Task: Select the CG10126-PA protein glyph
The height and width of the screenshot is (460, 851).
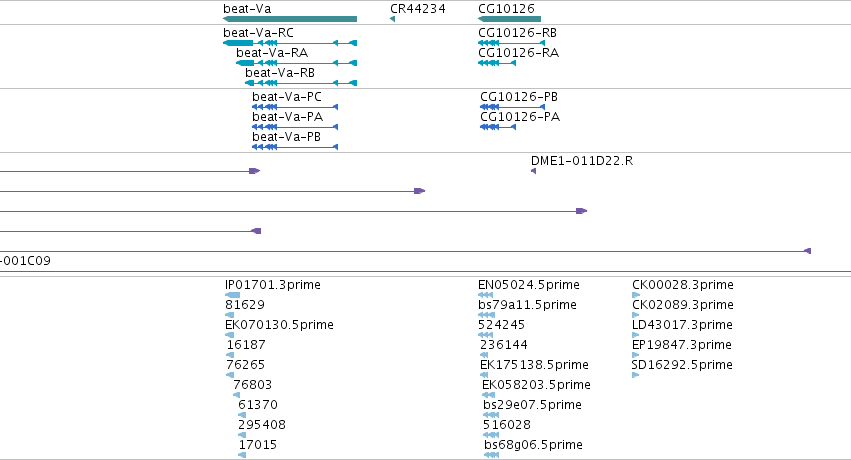Action: pyautogui.click(x=498, y=127)
